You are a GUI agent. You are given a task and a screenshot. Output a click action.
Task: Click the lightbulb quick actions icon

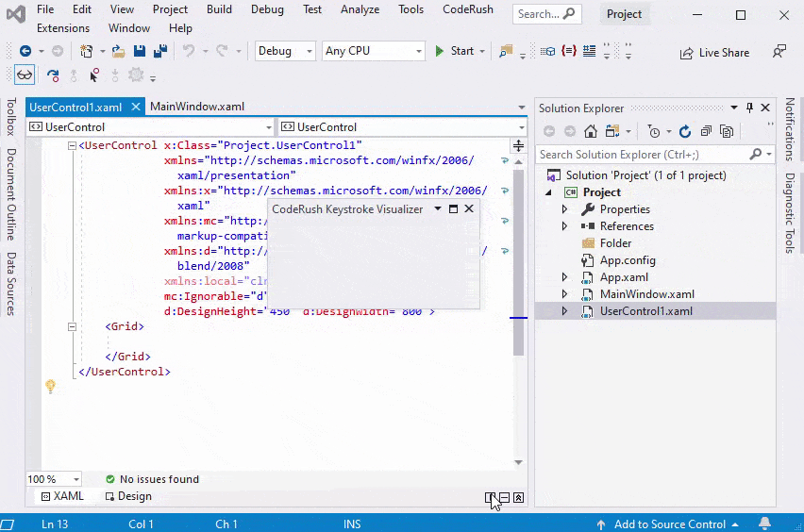click(51, 386)
